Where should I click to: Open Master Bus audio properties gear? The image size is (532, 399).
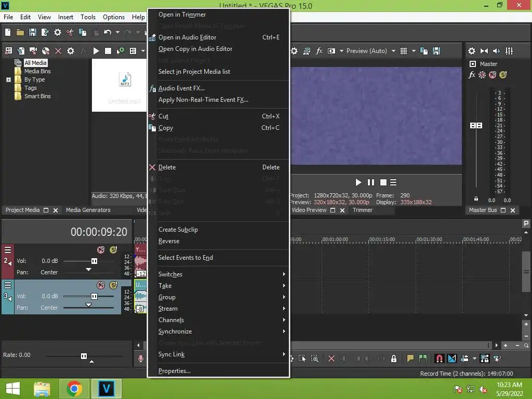472,51
